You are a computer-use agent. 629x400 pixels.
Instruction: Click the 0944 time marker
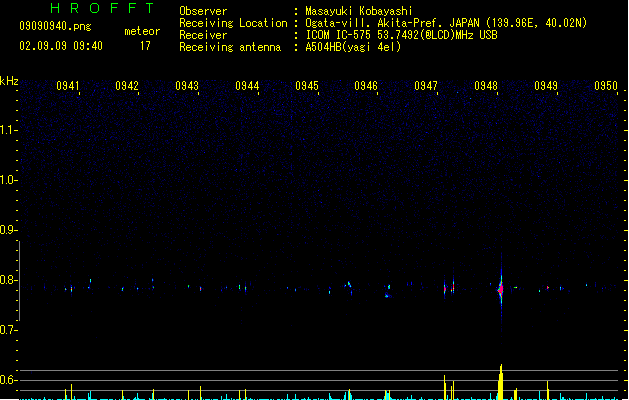tap(247, 86)
